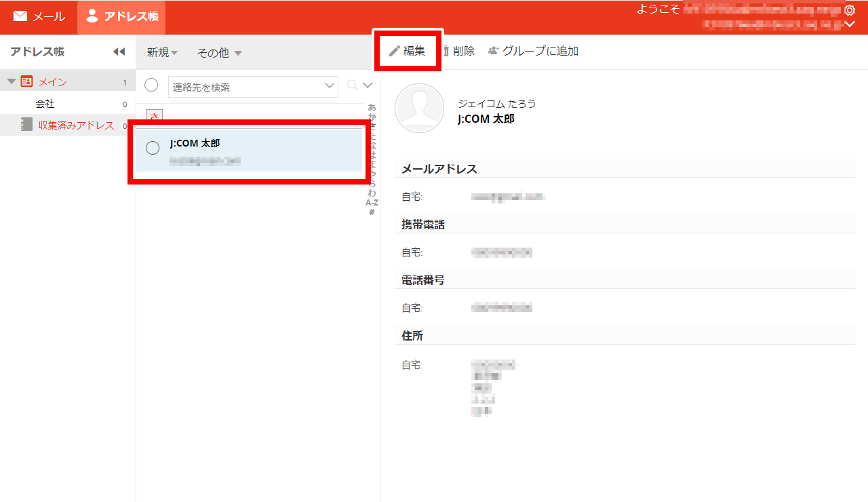
Task: Click the 削除 button
Action: pyautogui.click(x=458, y=51)
